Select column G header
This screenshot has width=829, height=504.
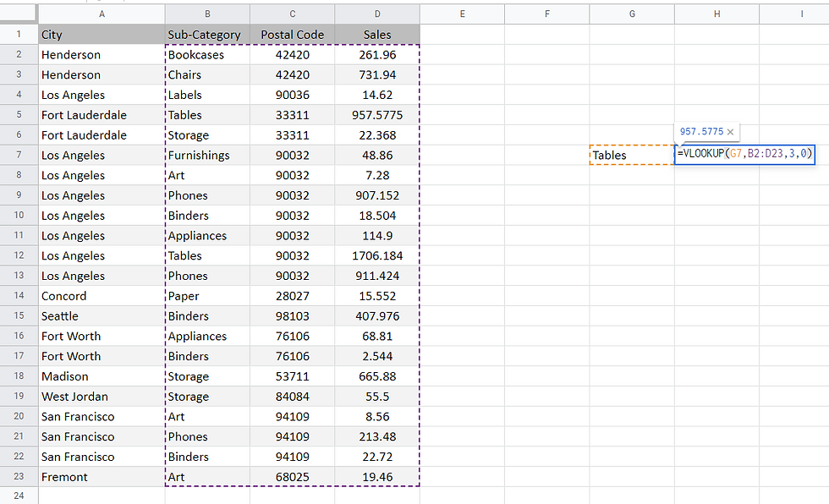click(x=632, y=14)
